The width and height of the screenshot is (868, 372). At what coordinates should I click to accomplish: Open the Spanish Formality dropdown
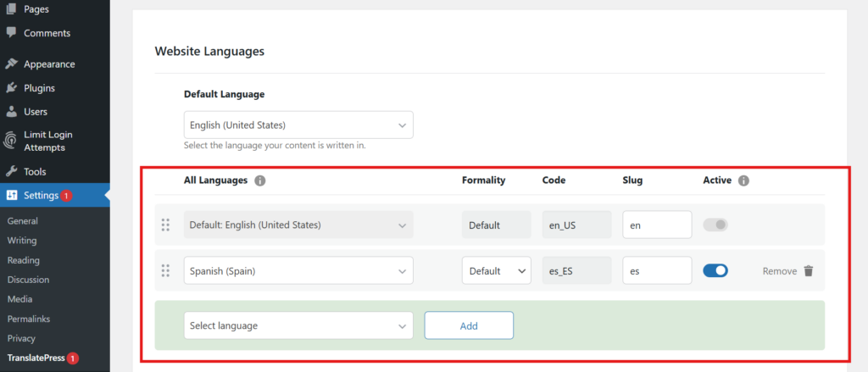tap(497, 270)
